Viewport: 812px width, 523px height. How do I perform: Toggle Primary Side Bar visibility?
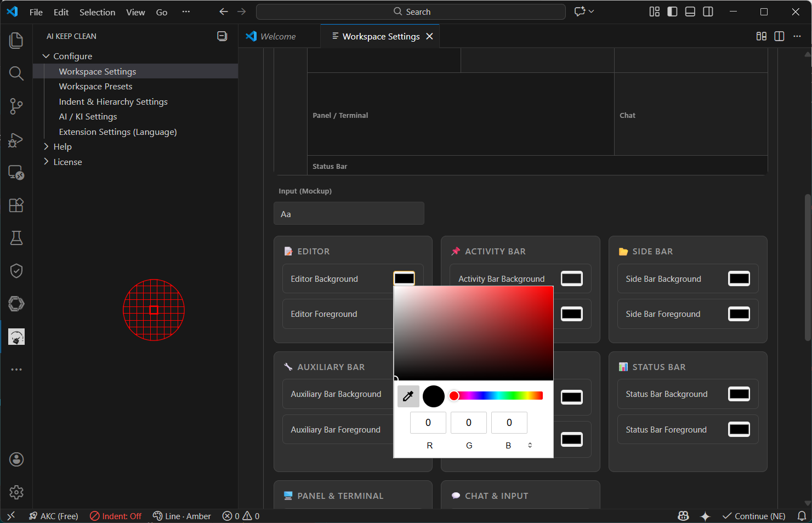(x=672, y=12)
